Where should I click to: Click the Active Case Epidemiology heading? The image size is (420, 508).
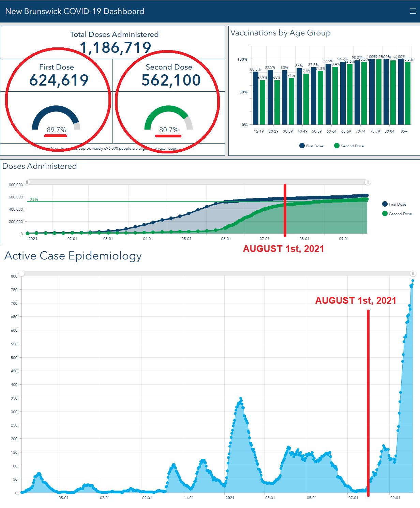pos(73,256)
